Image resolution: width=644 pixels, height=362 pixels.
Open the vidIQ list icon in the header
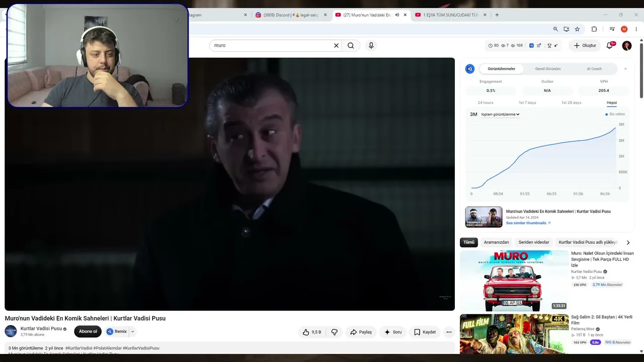coord(539,45)
